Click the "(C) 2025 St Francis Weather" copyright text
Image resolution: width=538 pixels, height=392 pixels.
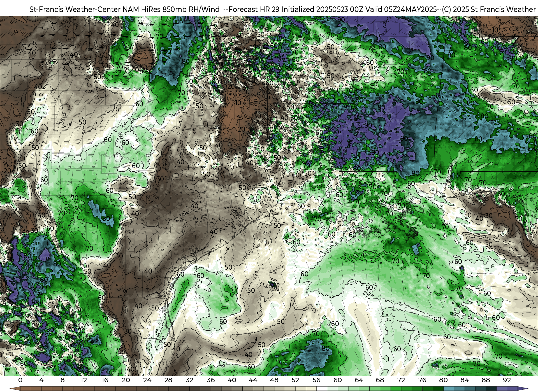point(489,9)
